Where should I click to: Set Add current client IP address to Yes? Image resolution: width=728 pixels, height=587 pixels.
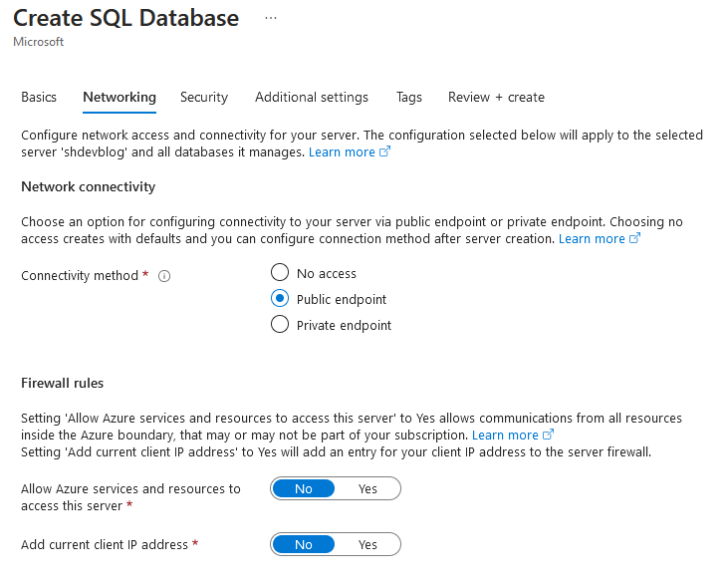[x=367, y=544]
